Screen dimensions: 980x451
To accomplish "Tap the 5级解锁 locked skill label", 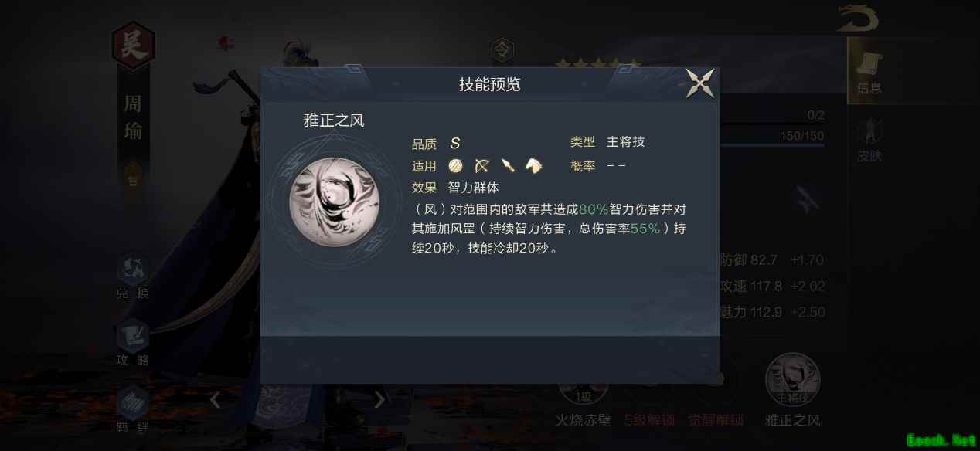I will coord(649,421).
